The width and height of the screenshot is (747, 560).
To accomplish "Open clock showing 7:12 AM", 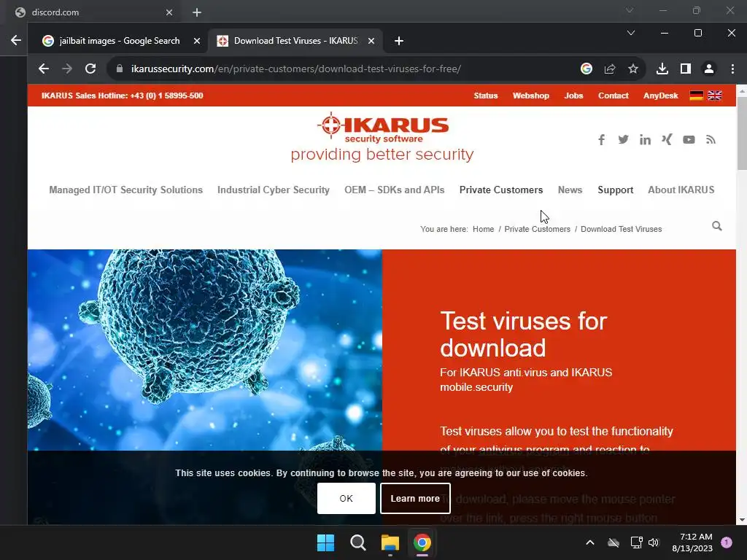I will 692,542.
